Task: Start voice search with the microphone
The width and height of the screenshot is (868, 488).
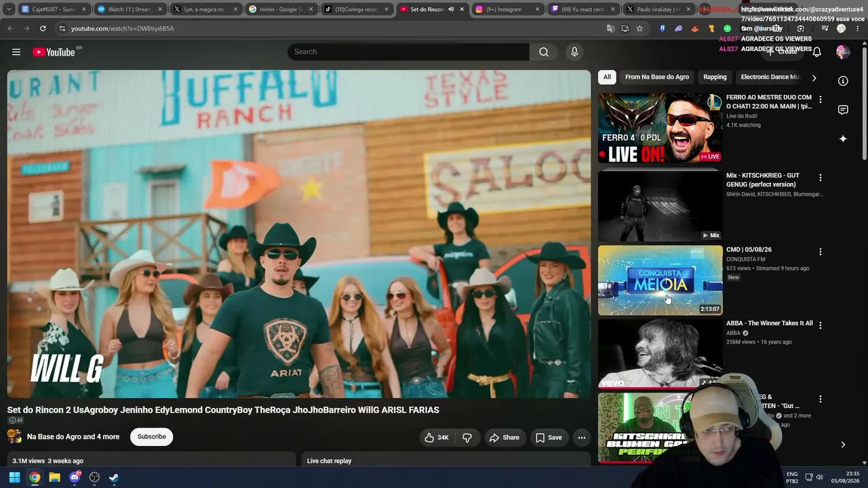Action: point(574,52)
